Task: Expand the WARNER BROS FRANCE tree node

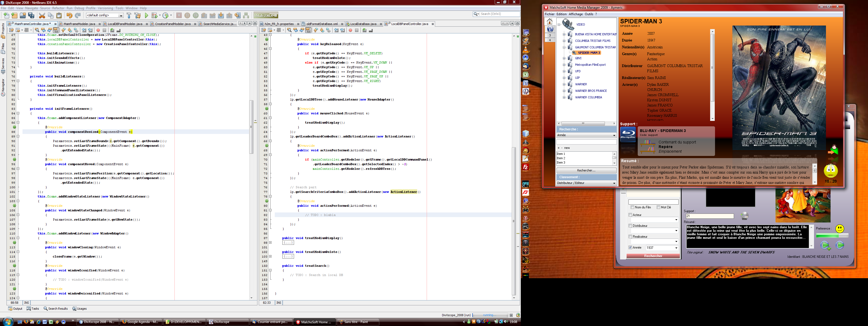Action: point(564,91)
